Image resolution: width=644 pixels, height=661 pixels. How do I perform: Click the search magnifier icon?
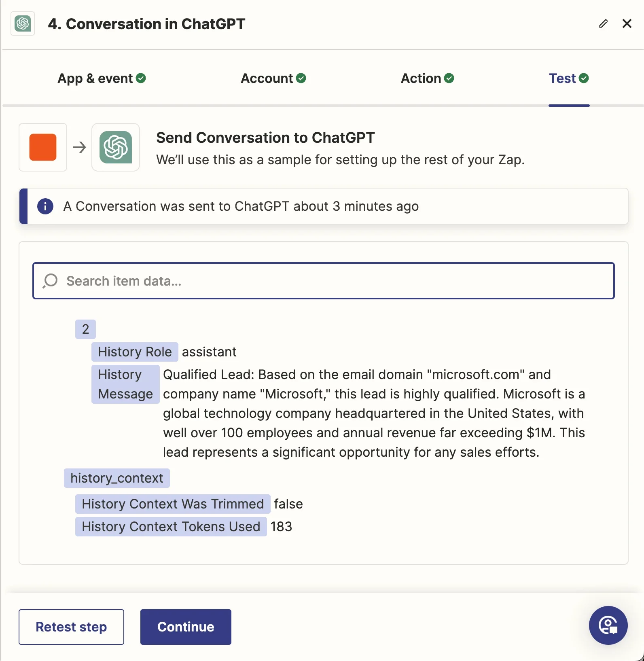[x=51, y=281]
